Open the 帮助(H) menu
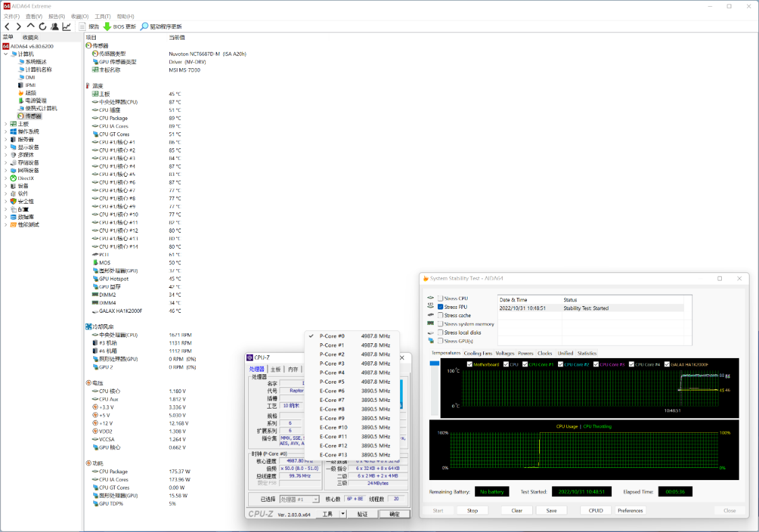Image resolution: width=759 pixels, height=532 pixels. [125, 16]
